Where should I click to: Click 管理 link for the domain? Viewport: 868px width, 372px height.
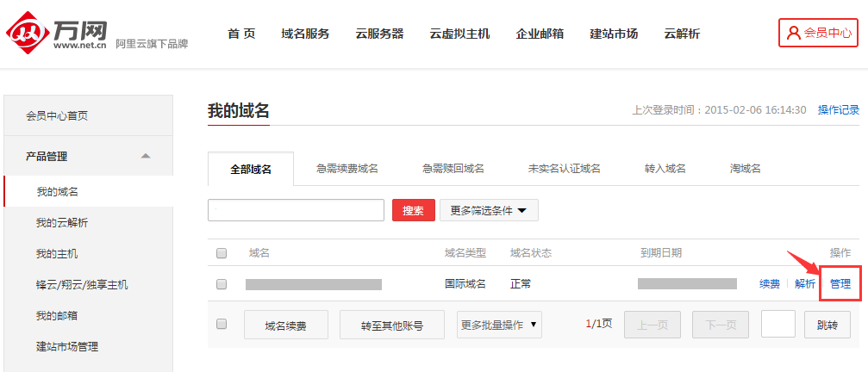[x=840, y=283]
